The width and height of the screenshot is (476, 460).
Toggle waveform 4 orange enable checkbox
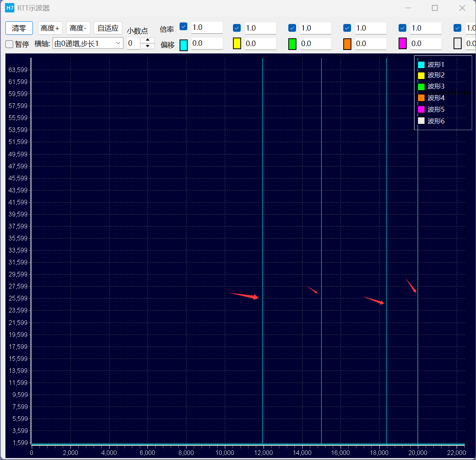(x=347, y=28)
